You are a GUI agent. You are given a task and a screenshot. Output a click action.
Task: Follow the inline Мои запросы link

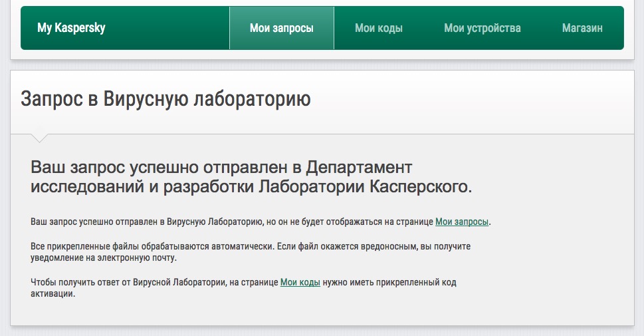coord(462,222)
